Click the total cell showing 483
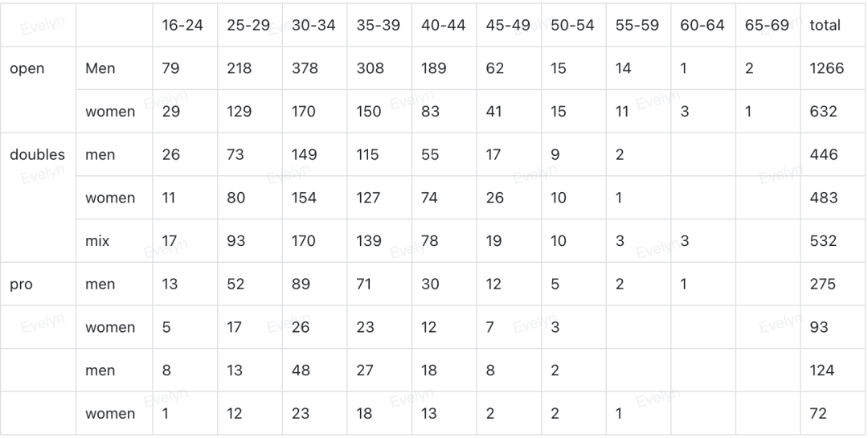 tap(824, 198)
